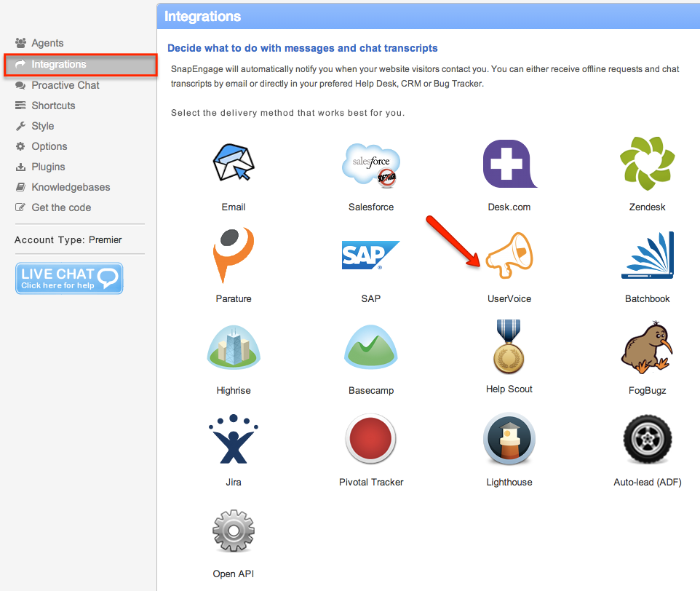The height and width of the screenshot is (591, 700).
Task: Click the Parature text label
Action: 234,298
